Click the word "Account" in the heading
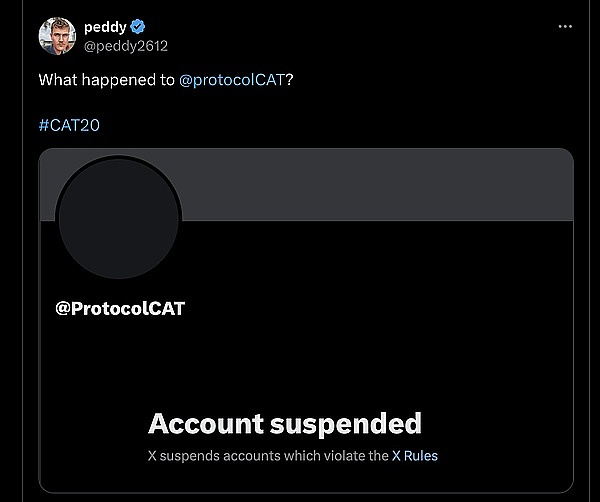This screenshot has height=502, width=600. coord(205,423)
